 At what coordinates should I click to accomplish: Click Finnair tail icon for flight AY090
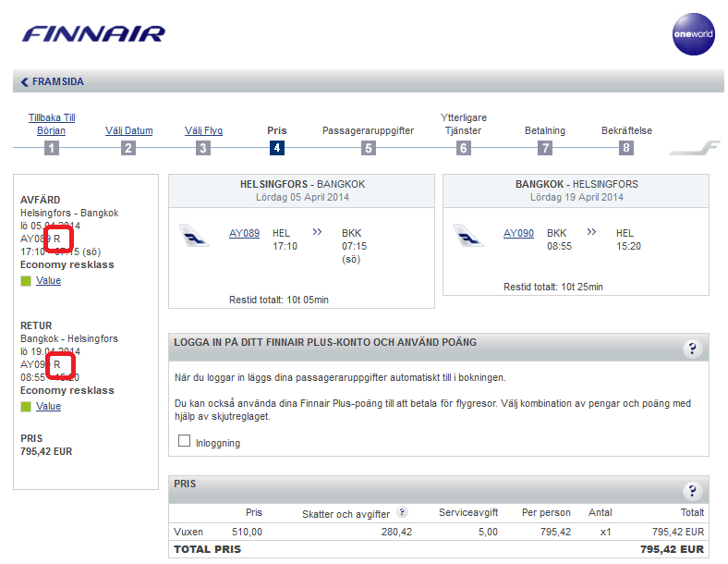pos(469,237)
